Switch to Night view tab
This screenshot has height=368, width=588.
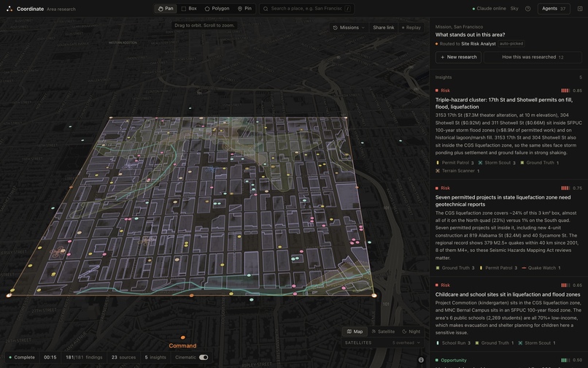pyautogui.click(x=411, y=331)
